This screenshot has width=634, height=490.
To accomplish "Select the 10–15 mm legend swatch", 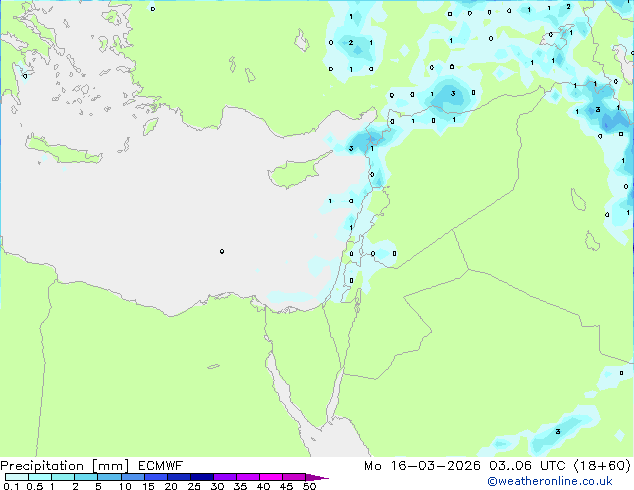I will click(x=132, y=477).
